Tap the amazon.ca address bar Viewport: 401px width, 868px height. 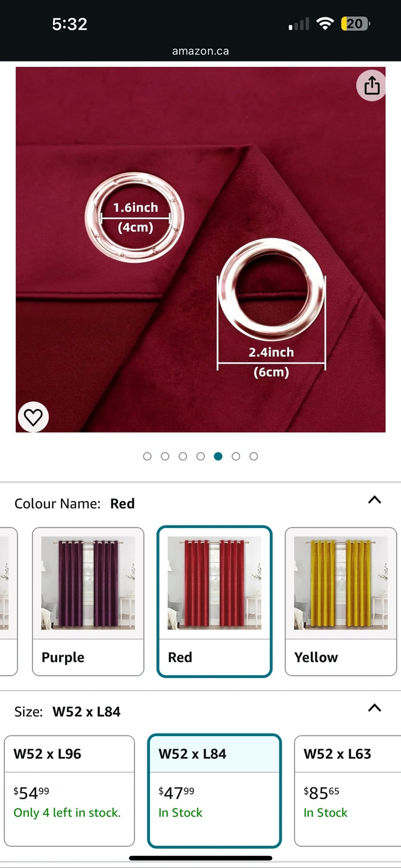200,51
